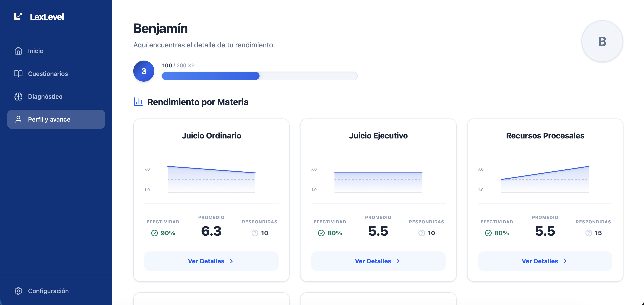The height and width of the screenshot is (305, 644).
Task: Expand details chevron on Juicio Ejecutivo card
Action: click(398, 261)
